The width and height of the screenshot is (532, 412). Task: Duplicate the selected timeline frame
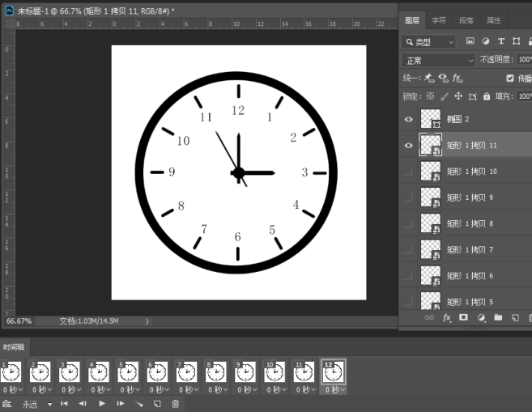coord(157,403)
